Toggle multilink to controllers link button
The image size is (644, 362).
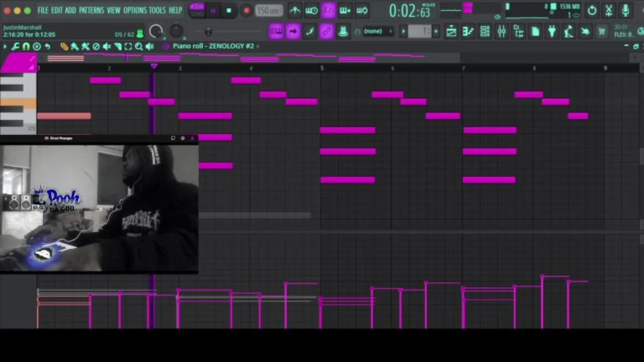(x=327, y=31)
